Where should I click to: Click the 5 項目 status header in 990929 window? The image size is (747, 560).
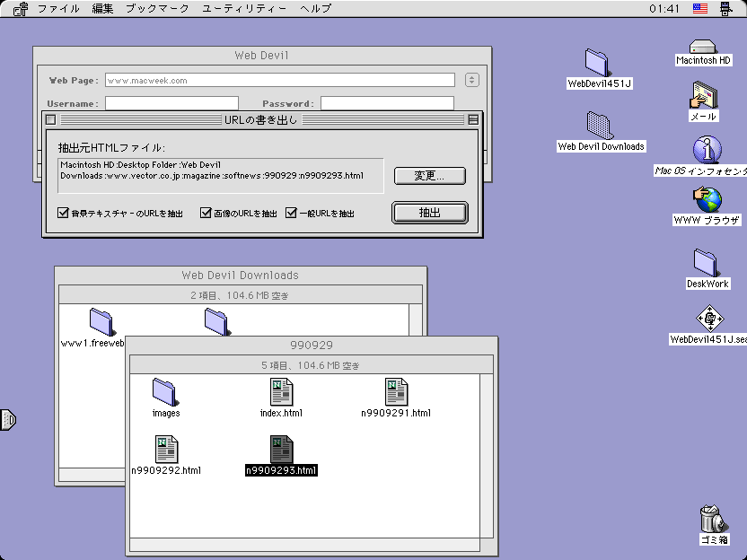click(311, 366)
